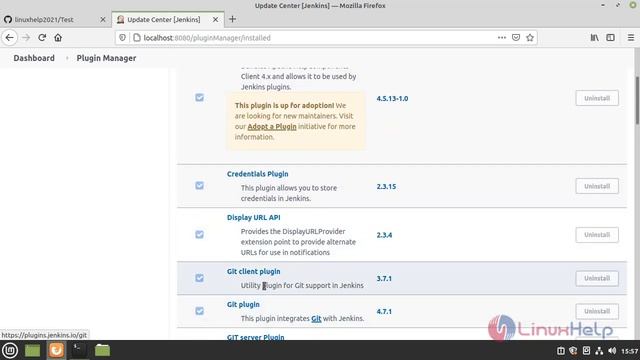Uninstall the Git client plugin
The width and height of the screenshot is (640, 360).
pyautogui.click(x=597, y=278)
